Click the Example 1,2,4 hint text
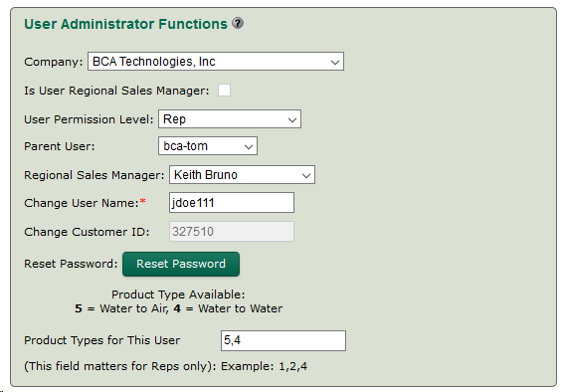The height and width of the screenshot is (392, 562). click(x=265, y=366)
